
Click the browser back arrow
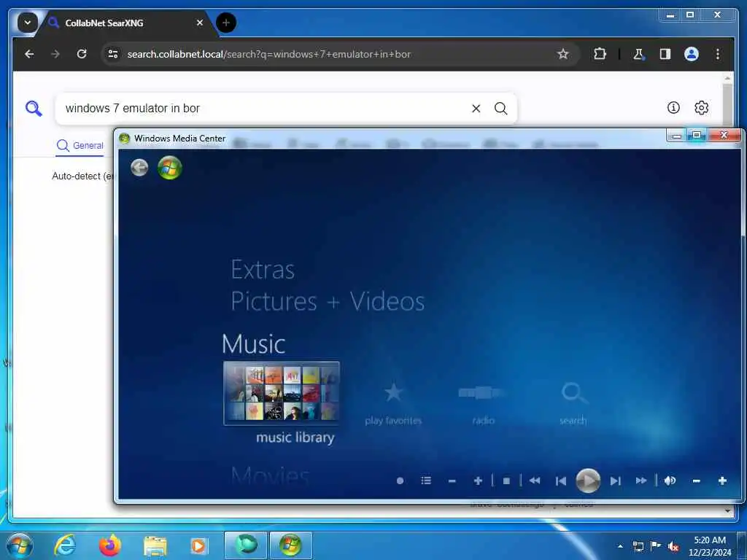click(29, 54)
